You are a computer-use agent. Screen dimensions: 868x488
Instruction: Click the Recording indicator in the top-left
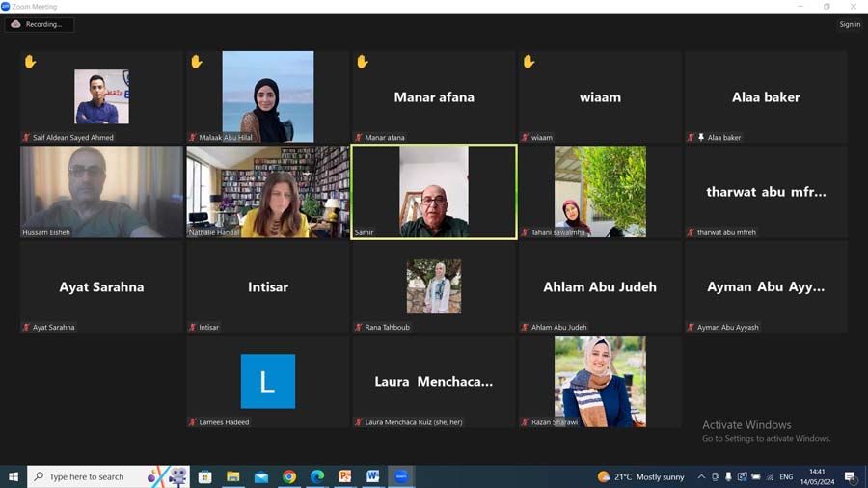click(x=39, y=24)
